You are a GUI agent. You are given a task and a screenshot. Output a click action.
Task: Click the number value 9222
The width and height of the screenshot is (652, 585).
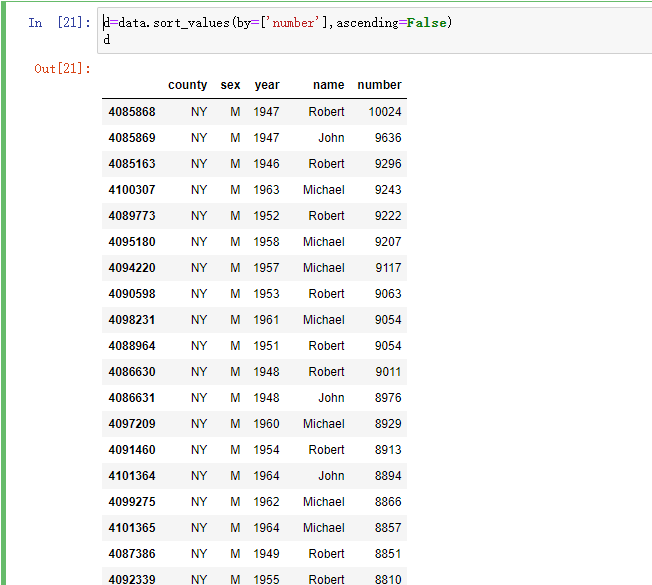tap(388, 216)
